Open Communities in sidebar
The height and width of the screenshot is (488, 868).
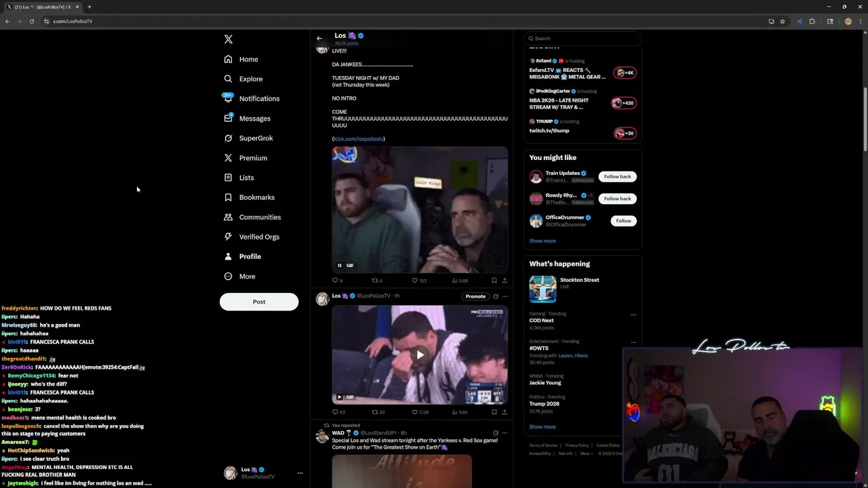252,217
